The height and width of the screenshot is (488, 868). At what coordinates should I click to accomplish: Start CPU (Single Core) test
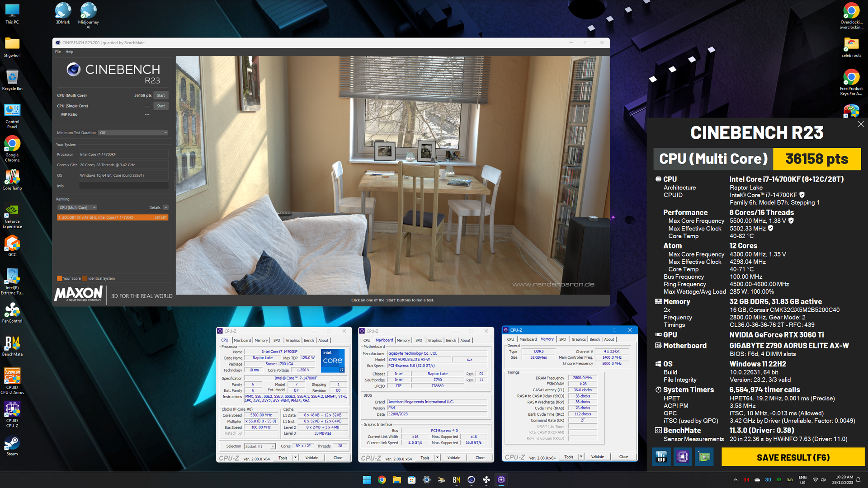point(161,106)
